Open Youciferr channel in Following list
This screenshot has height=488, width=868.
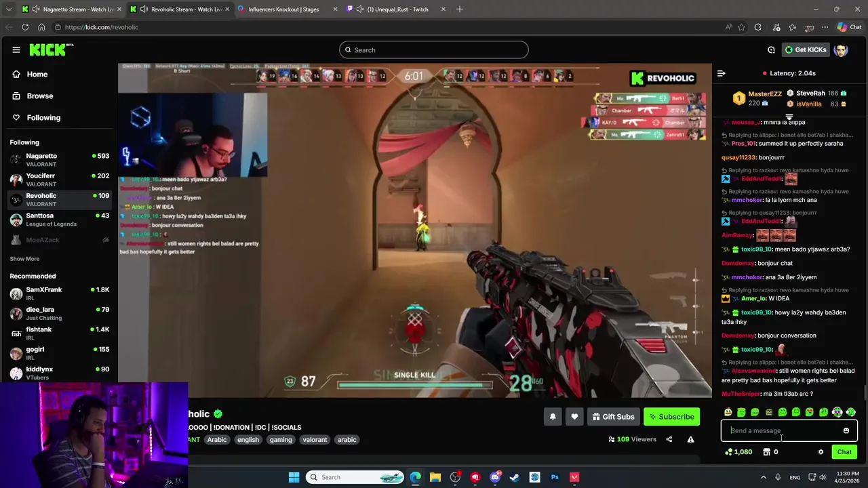60,180
